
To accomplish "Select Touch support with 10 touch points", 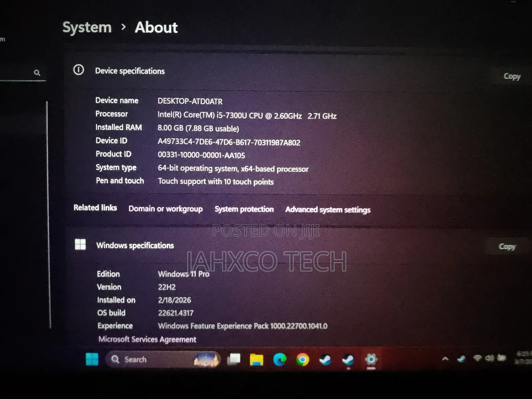I will [x=216, y=182].
